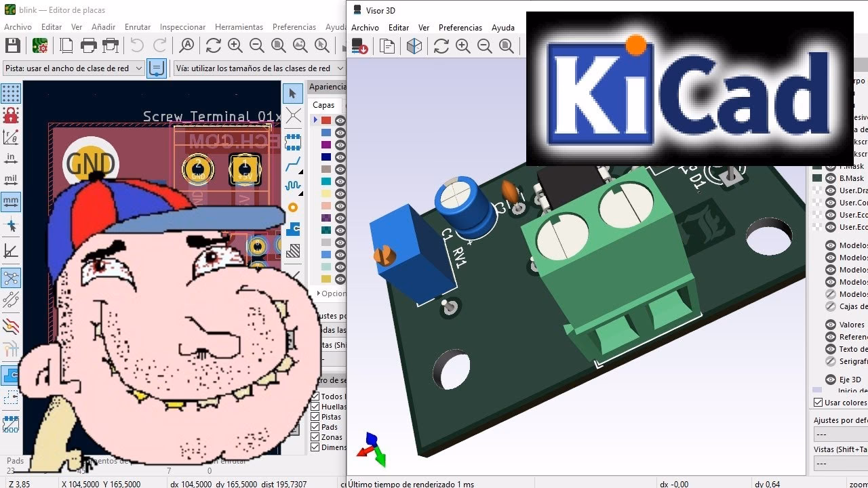This screenshot has height=488, width=868.
Task: Open the board setup icon in the toolbar
Action: pyautogui.click(x=39, y=45)
